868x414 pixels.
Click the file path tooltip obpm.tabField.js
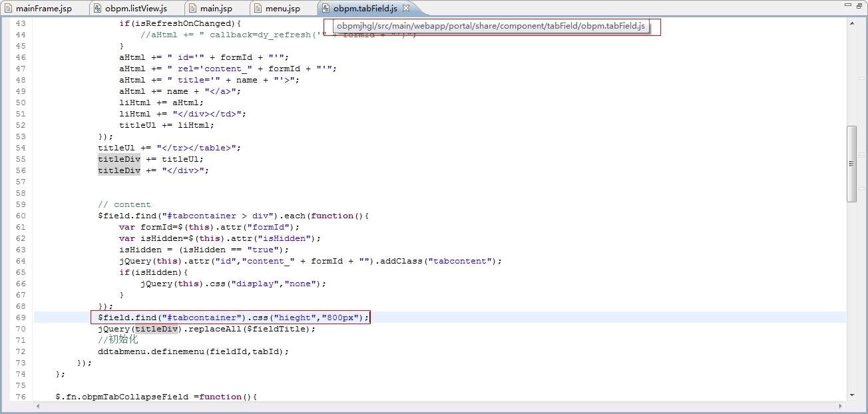pyautogui.click(x=491, y=26)
